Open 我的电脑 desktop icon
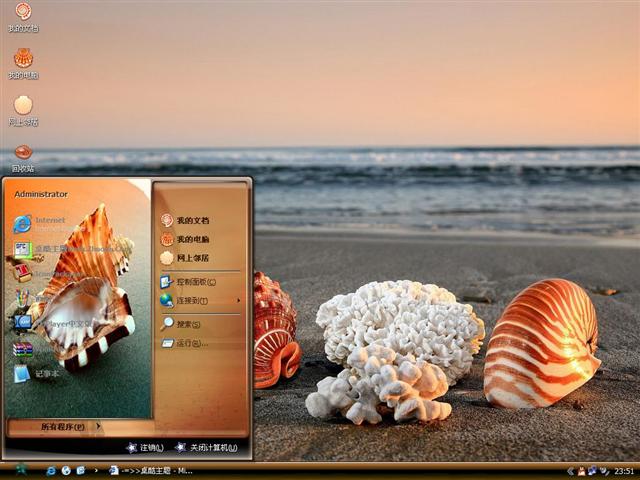The image size is (640, 480). [x=22, y=59]
